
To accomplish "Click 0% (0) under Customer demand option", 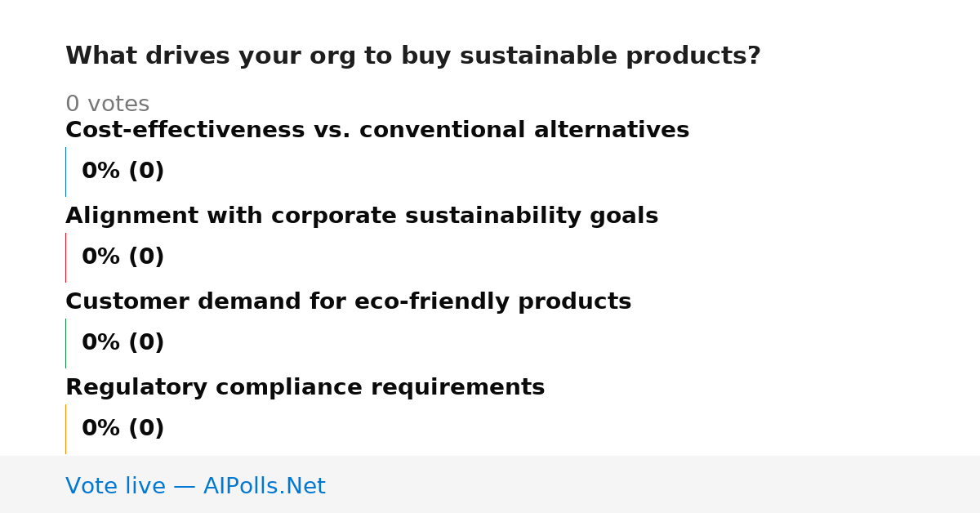I will [123, 343].
